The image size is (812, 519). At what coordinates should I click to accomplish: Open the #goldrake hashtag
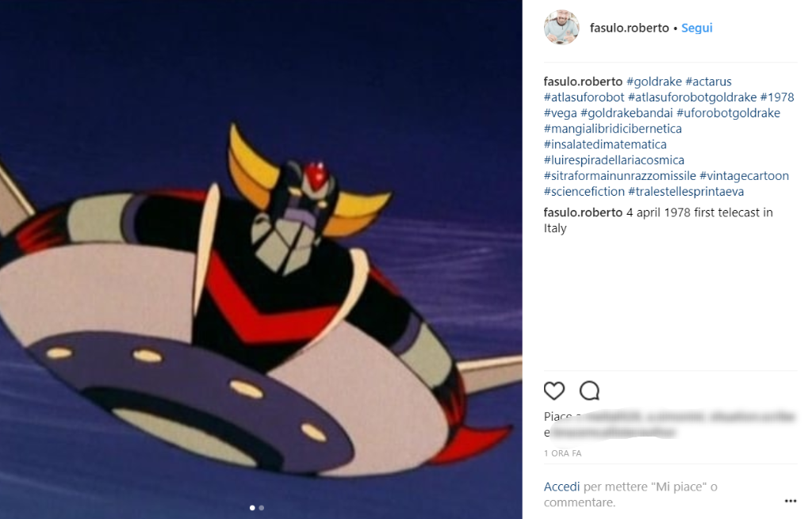pyautogui.click(x=654, y=82)
